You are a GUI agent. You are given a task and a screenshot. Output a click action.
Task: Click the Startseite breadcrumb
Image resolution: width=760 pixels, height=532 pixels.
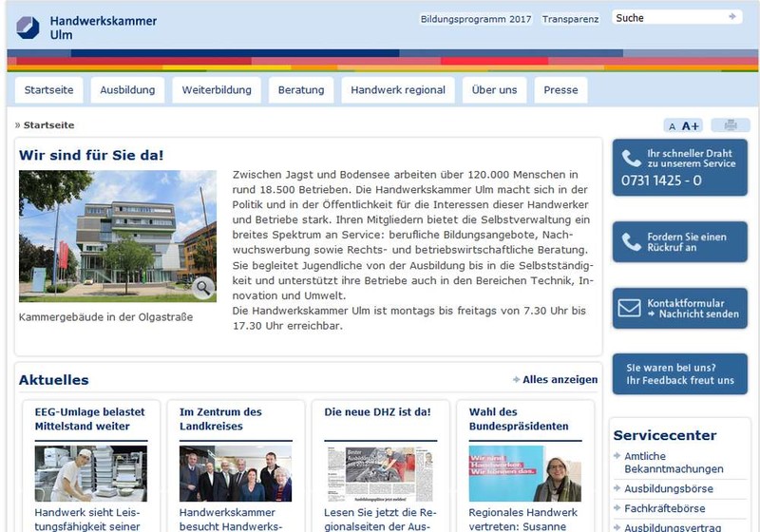(x=49, y=125)
